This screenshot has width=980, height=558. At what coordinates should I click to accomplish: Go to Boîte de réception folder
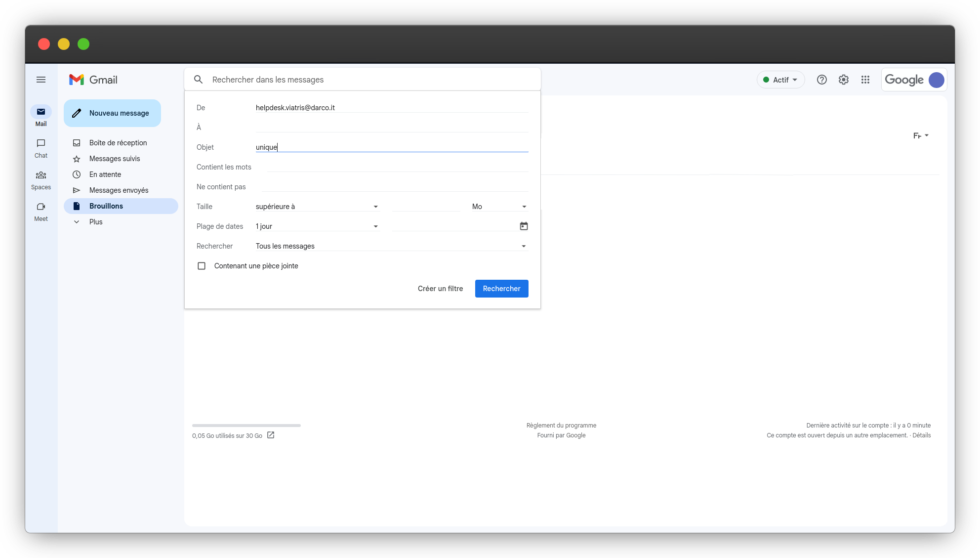pyautogui.click(x=118, y=143)
